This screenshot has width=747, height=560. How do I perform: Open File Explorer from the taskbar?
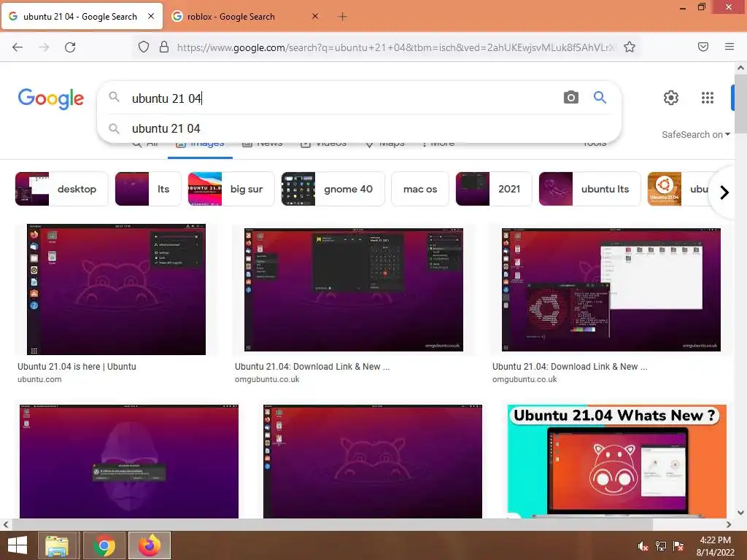tap(57, 545)
